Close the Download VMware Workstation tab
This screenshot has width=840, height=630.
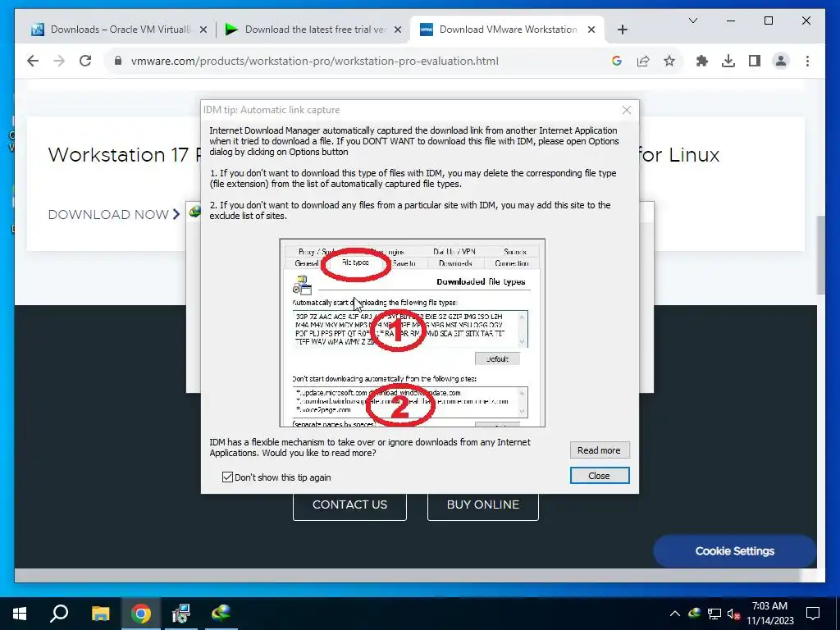(x=591, y=30)
